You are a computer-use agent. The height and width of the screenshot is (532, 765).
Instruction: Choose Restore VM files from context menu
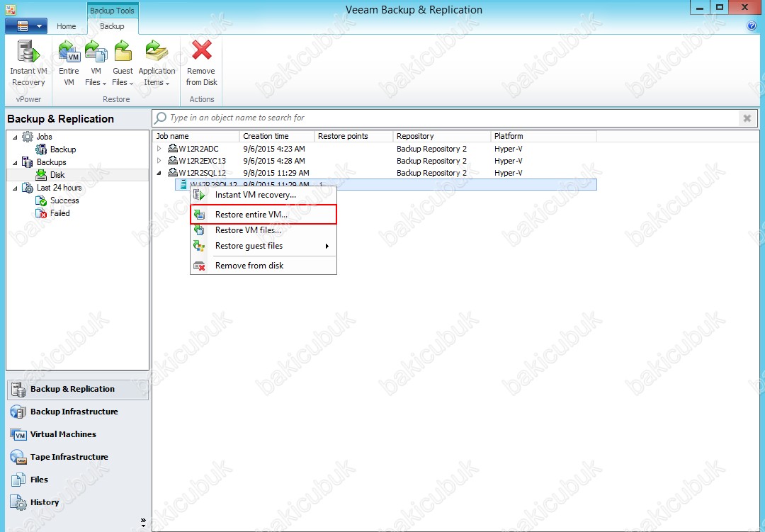tap(263, 230)
